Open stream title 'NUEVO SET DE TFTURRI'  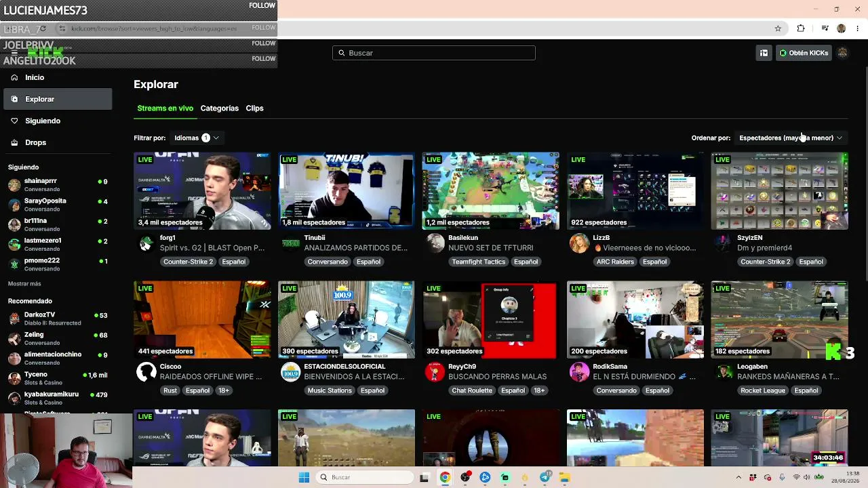pos(491,248)
